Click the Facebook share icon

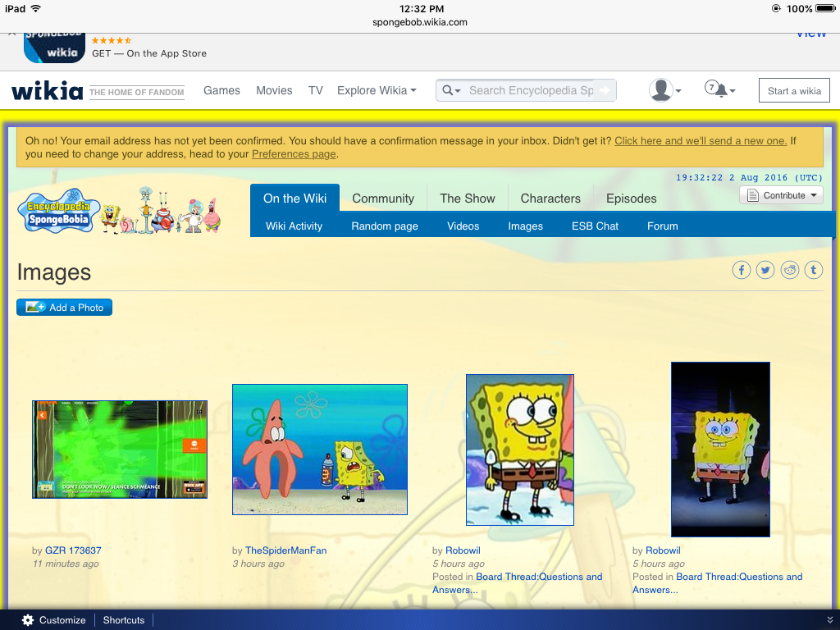(742, 270)
